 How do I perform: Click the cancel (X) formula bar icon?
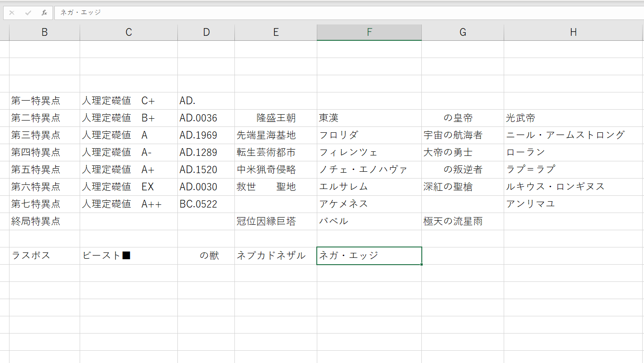point(12,13)
